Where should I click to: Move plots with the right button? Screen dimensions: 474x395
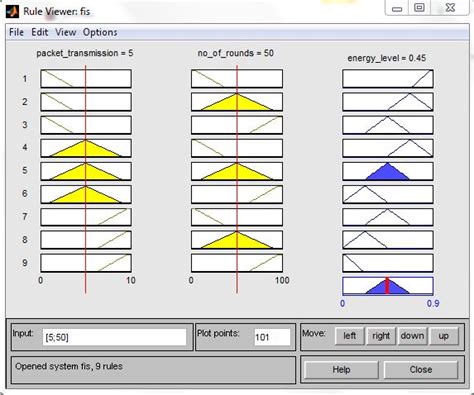pos(381,336)
